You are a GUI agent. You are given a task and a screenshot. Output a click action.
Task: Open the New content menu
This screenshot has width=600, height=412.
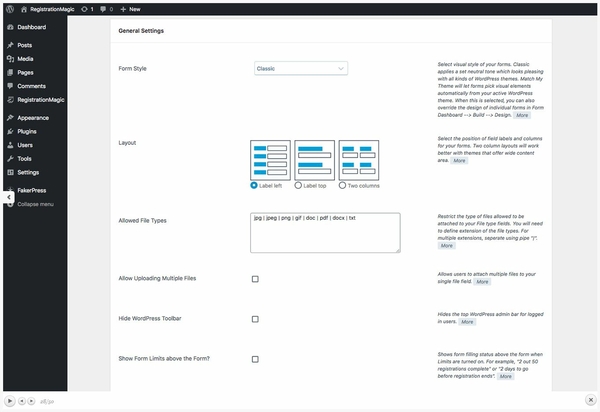(130, 9)
